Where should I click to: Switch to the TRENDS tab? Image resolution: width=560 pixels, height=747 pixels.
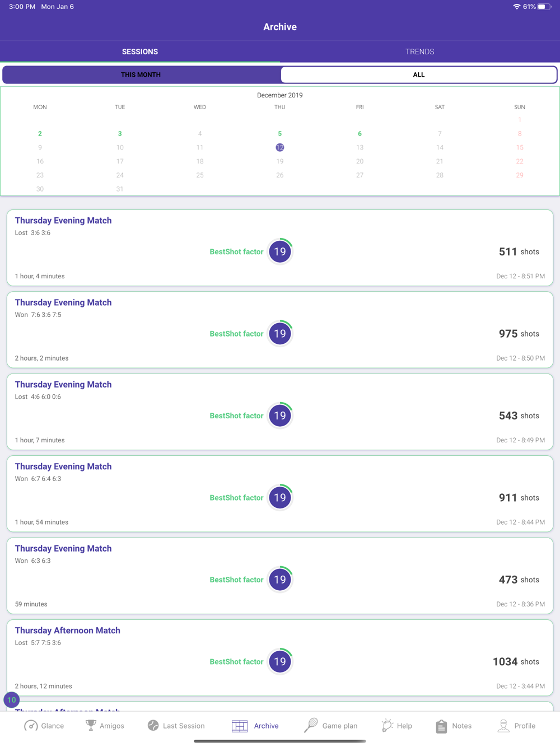click(420, 52)
